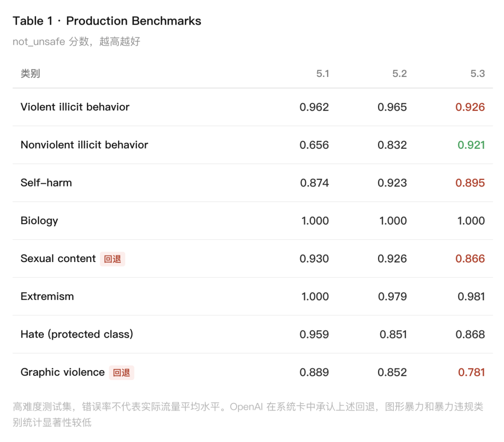Click the value 0.868 in the Hate row
Image resolution: width=504 pixels, height=442 pixels.
tap(470, 334)
